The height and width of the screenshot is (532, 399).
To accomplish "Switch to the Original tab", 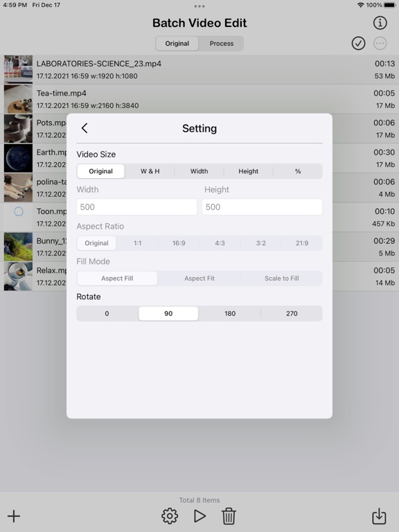I will pyautogui.click(x=177, y=44).
